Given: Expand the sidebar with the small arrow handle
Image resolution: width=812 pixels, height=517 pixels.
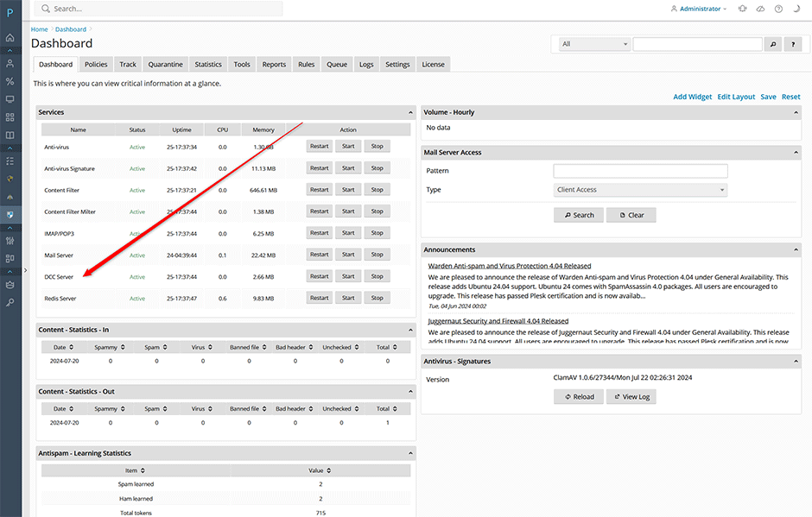Looking at the screenshot, I should (x=25, y=270).
